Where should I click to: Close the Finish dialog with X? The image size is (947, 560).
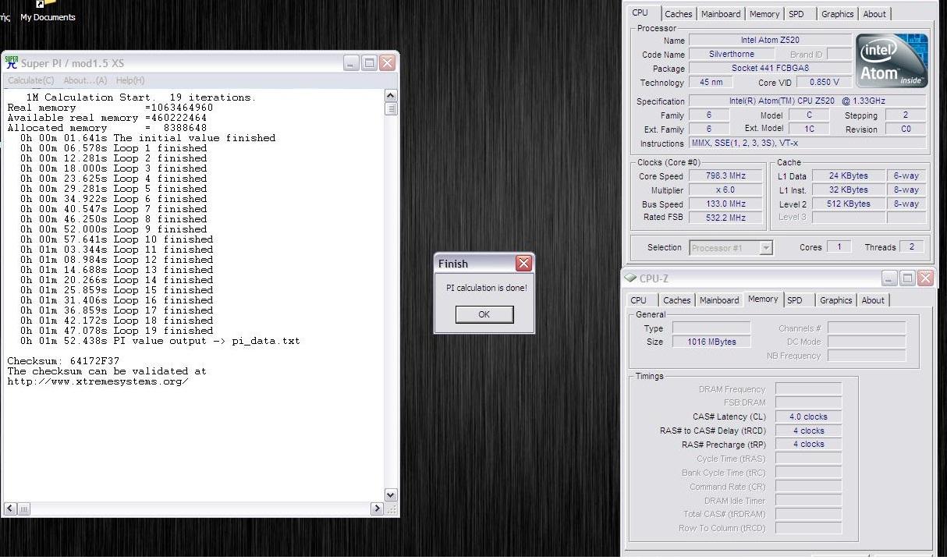tap(523, 264)
